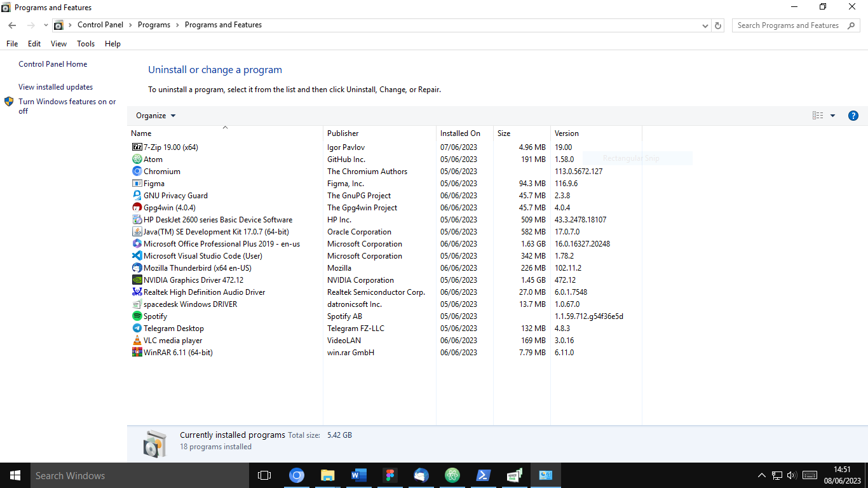
Task: Open Chrome from the taskbar
Action: coord(297,475)
